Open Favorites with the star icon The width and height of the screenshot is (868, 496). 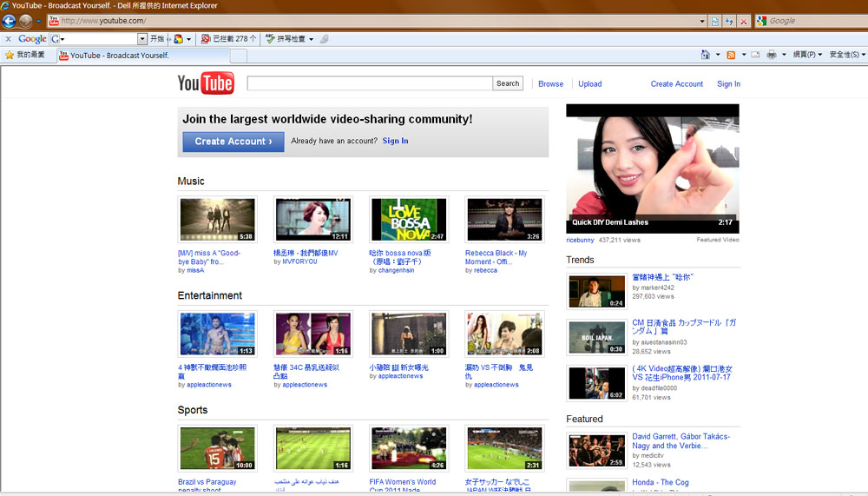coord(10,55)
